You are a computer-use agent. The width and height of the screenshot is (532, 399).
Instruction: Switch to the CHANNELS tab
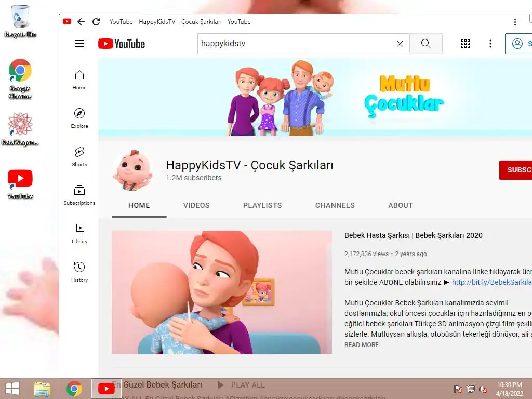point(335,205)
